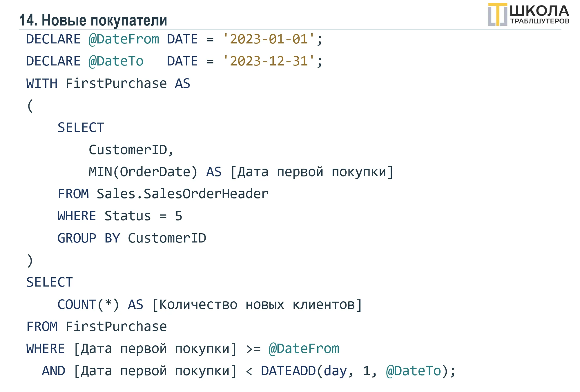
Task: Click '@DateFrom' in the first DECLARE
Action: 124,39
